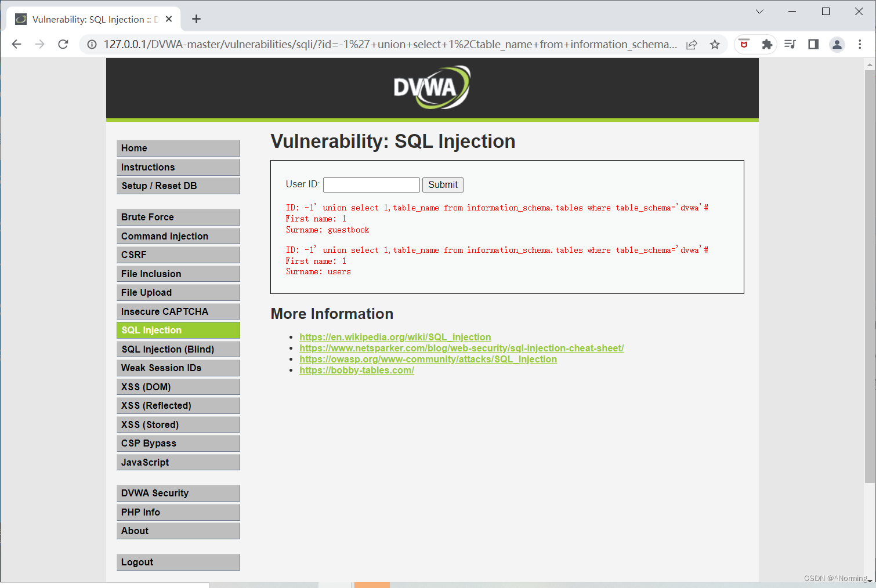Go to Brute Force module
The image size is (876, 588).
click(x=178, y=217)
